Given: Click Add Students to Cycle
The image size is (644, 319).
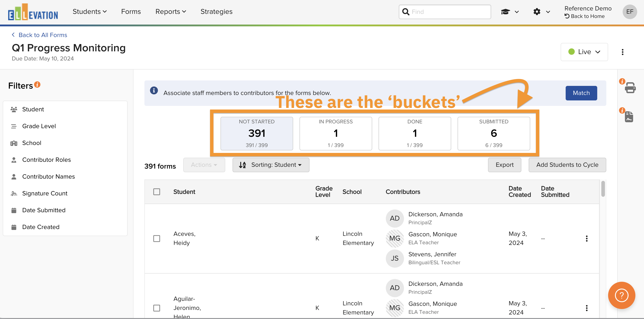Looking at the screenshot, I should coord(567,165).
